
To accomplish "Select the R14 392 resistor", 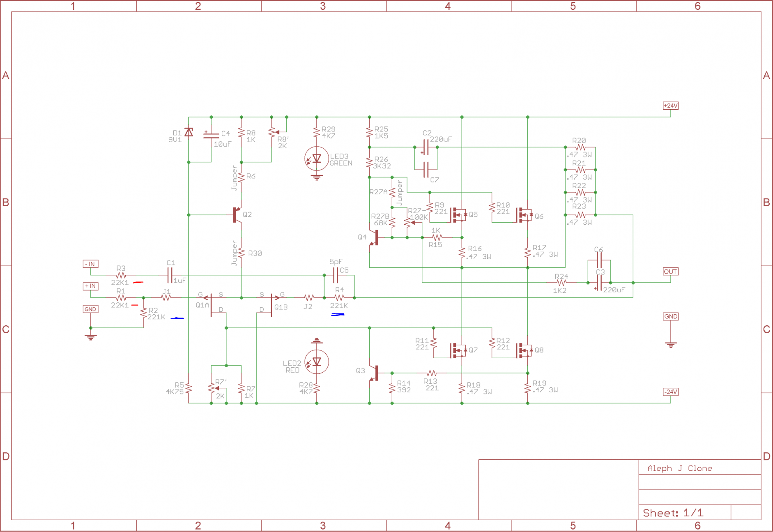I will 392,388.
